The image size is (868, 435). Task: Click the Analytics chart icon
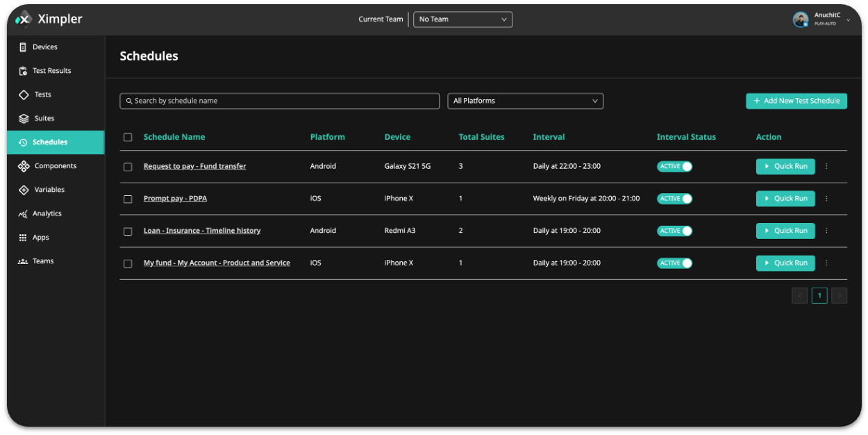point(23,214)
